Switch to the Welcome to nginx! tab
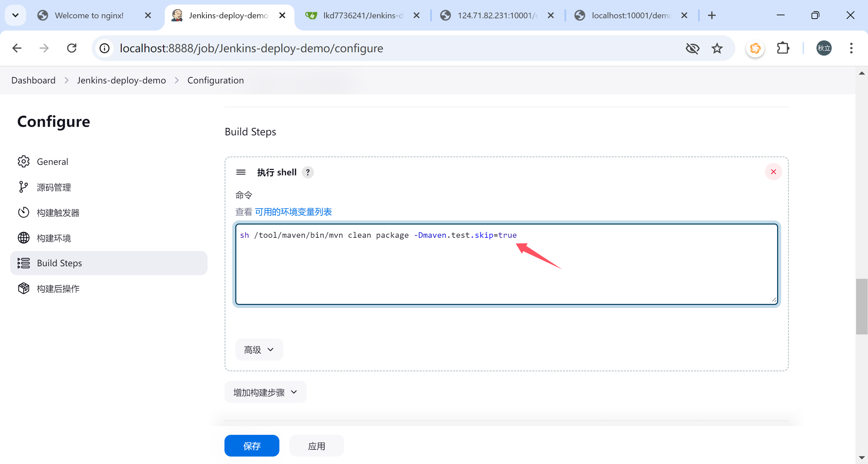The image size is (868, 464). 89,15
